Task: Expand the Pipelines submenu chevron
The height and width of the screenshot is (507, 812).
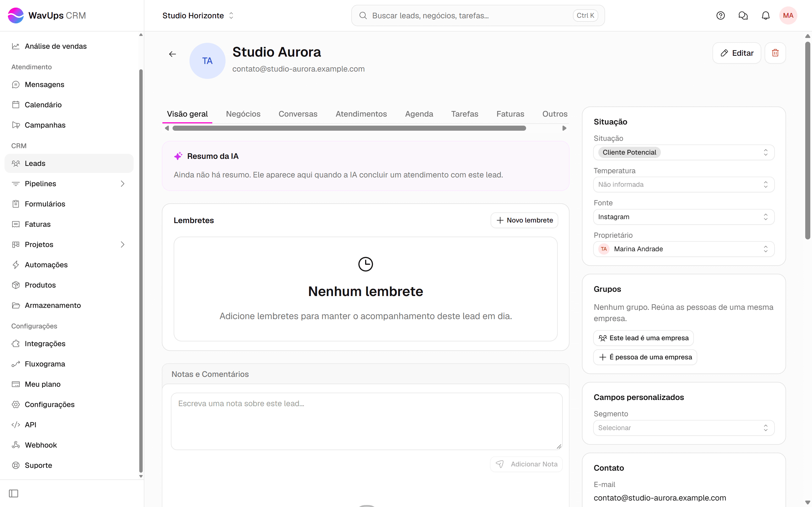Action: click(122, 184)
